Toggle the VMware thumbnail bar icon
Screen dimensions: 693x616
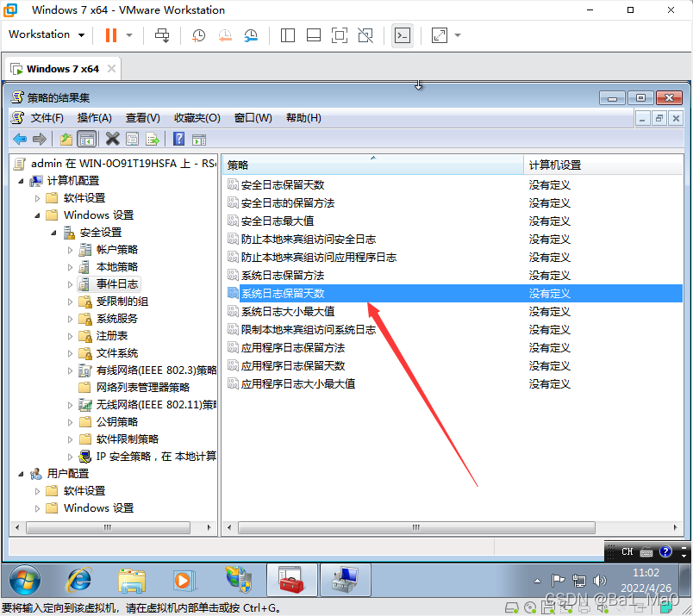point(314,35)
